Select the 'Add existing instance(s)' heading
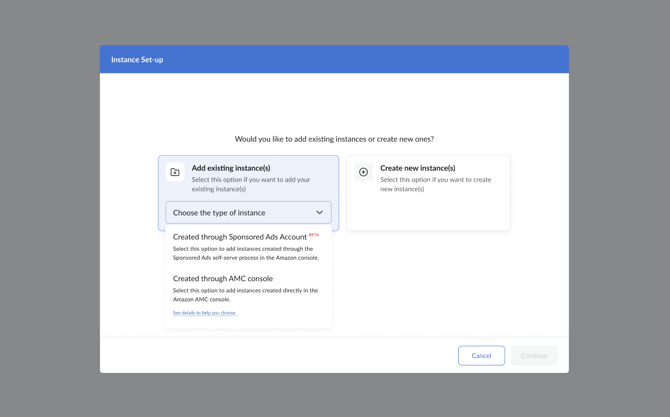The image size is (670, 417). pyautogui.click(x=231, y=168)
